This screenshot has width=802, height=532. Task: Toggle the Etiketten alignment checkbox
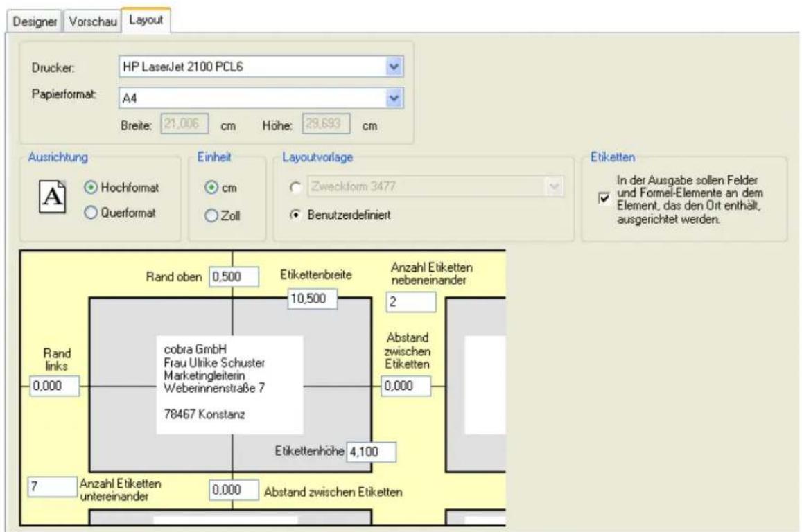coord(604,198)
